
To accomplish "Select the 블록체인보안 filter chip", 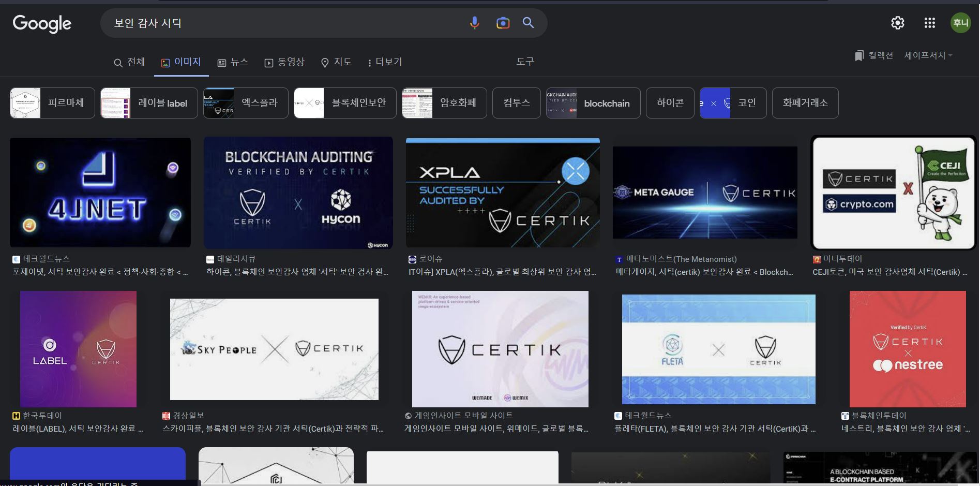I will pyautogui.click(x=345, y=103).
